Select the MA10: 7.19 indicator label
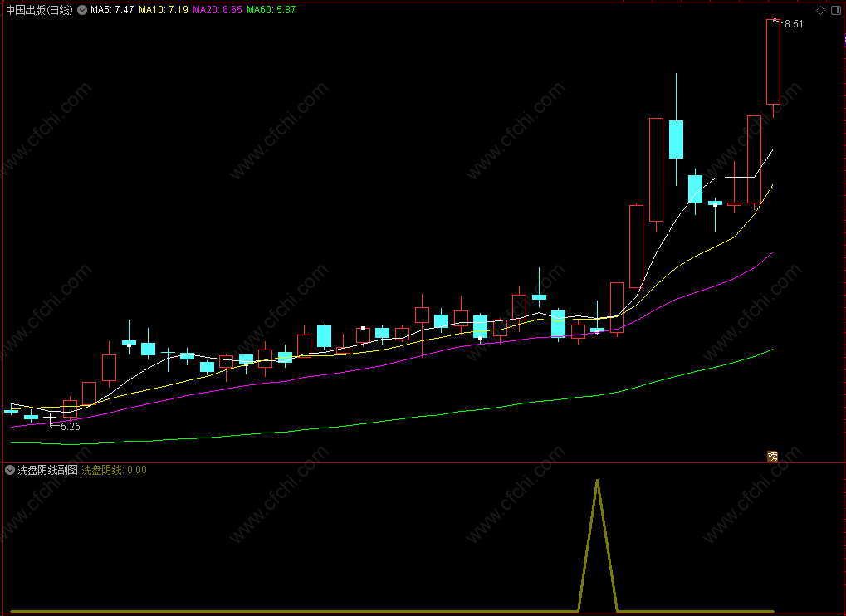The height and width of the screenshot is (616, 846). pos(164,10)
